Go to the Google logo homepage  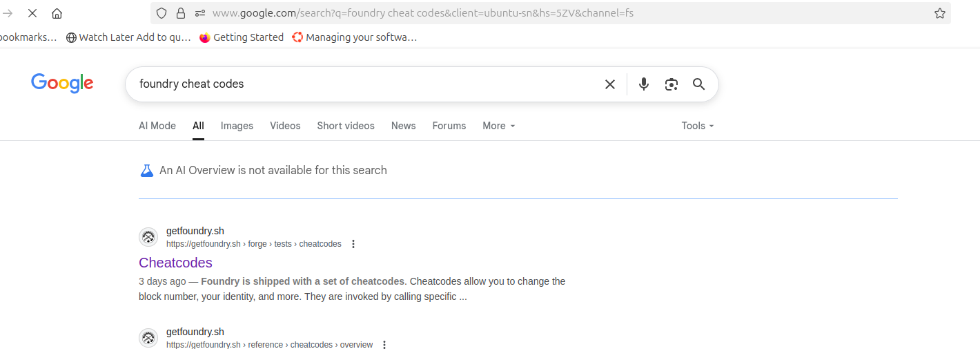[62, 83]
